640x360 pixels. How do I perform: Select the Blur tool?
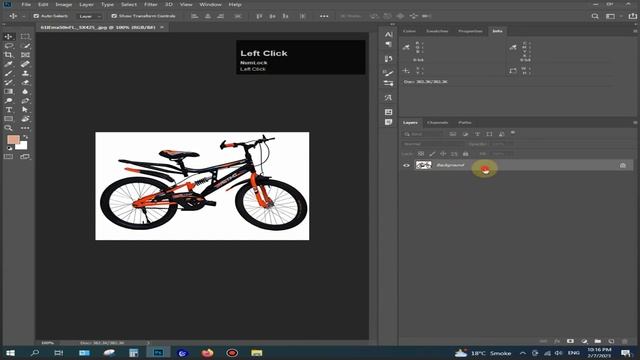(25, 91)
